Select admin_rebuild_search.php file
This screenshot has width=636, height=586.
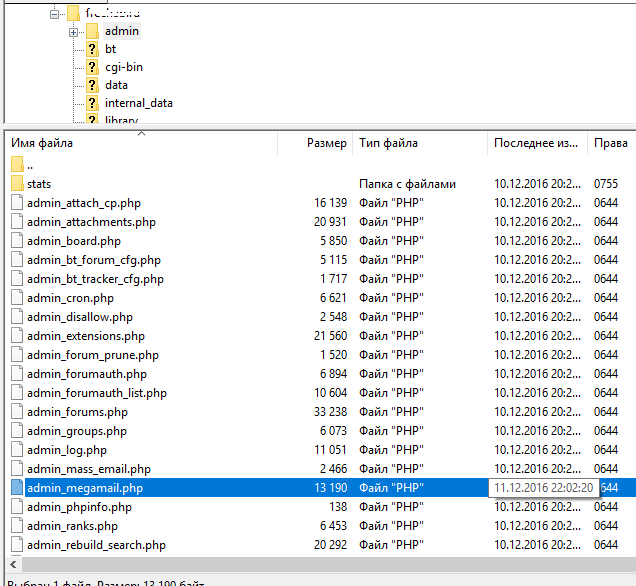point(96,545)
